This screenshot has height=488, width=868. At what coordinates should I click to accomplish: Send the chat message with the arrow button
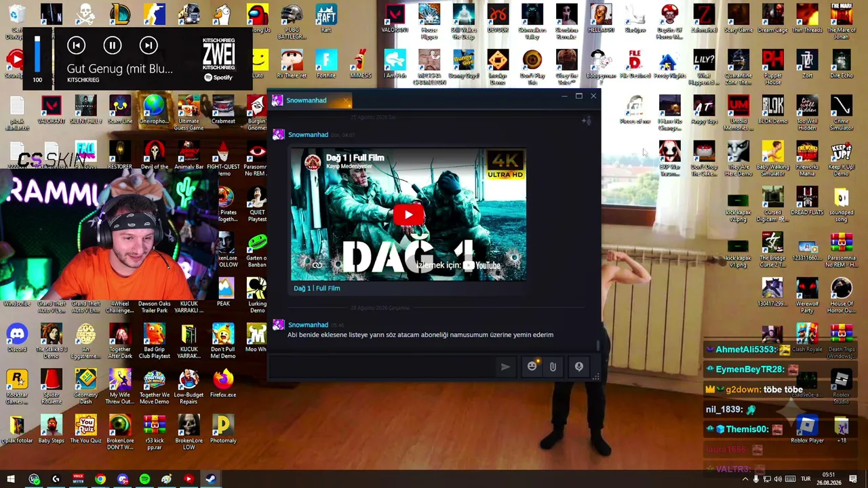[505, 367]
